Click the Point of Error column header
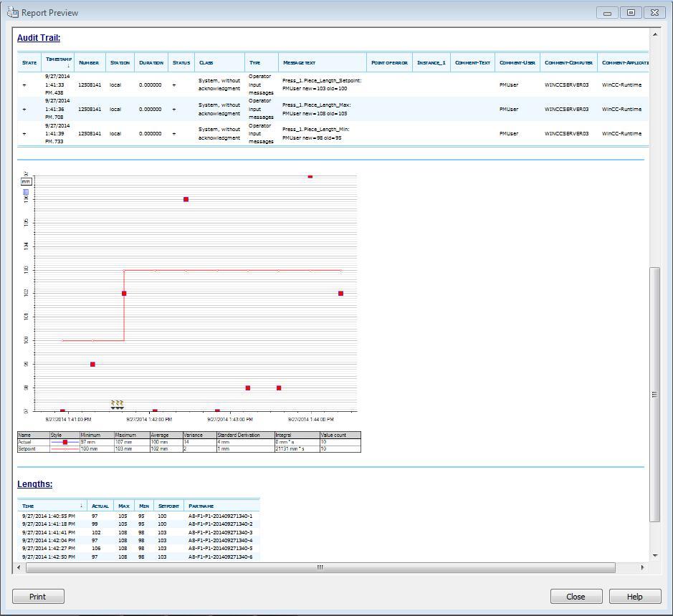673x616 pixels. coord(389,62)
